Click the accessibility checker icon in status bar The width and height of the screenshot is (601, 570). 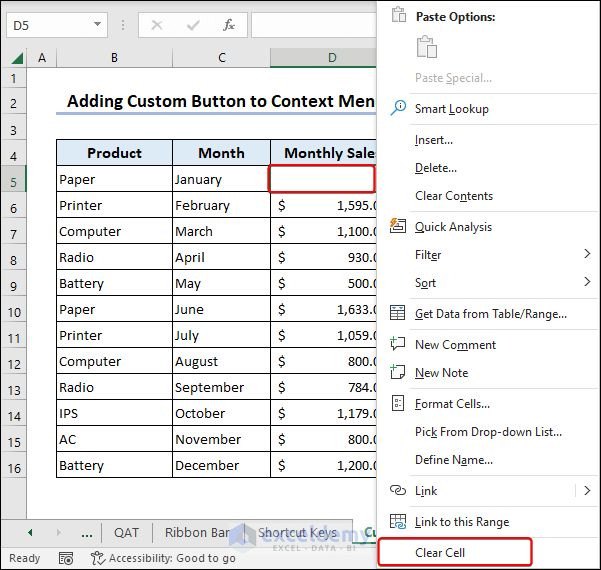pos(97,558)
